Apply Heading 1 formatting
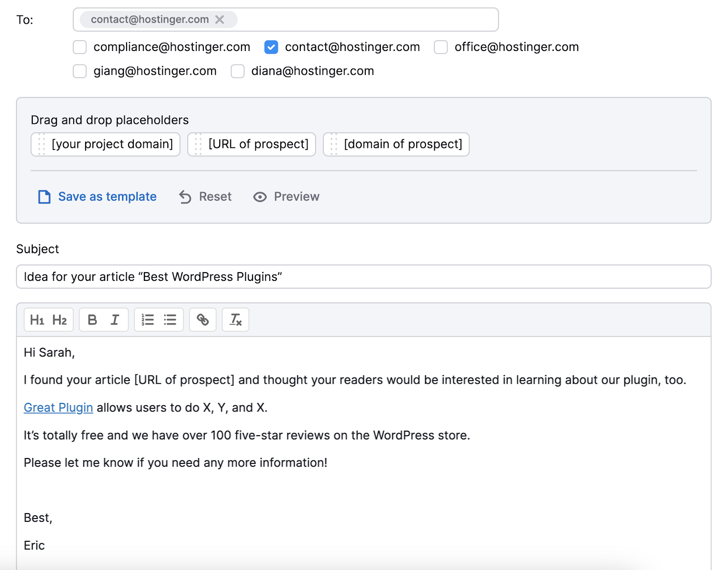The height and width of the screenshot is (570, 728). point(37,320)
